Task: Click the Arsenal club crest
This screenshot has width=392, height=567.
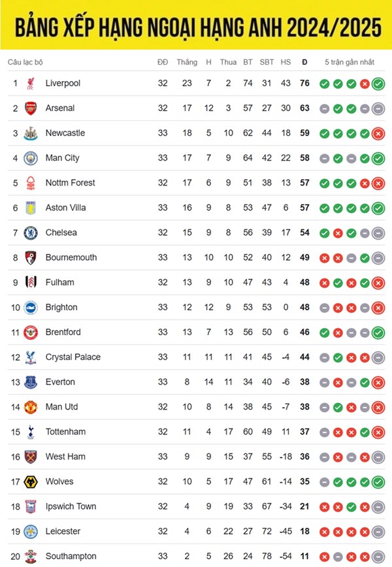Action: (x=31, y=108)
